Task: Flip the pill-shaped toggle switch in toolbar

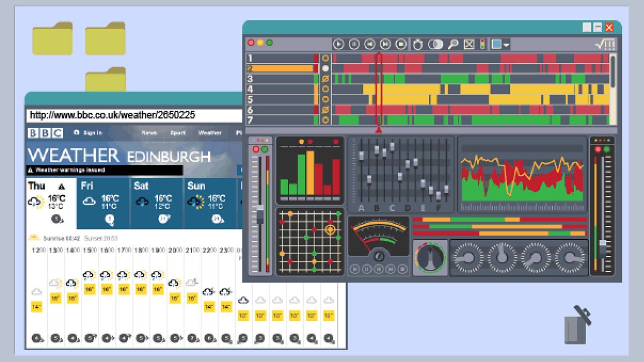Action: (x=435, y=45)
